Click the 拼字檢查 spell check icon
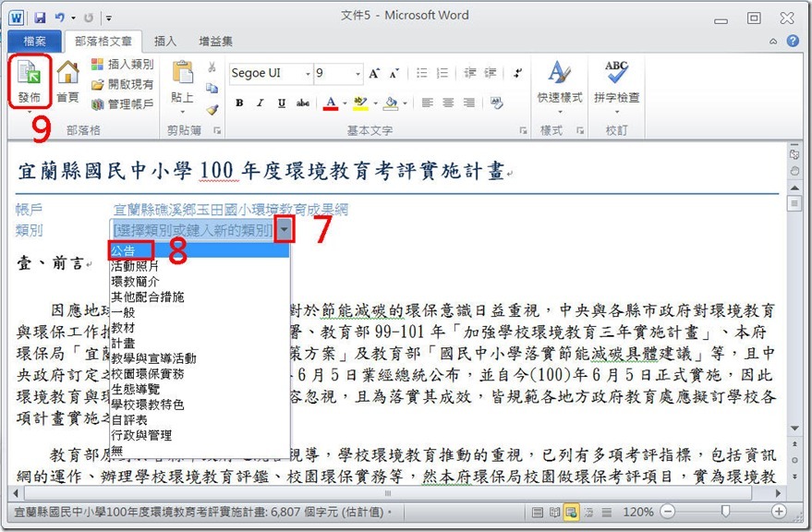This screenshot has height=532, width=812. coord(616,81)
